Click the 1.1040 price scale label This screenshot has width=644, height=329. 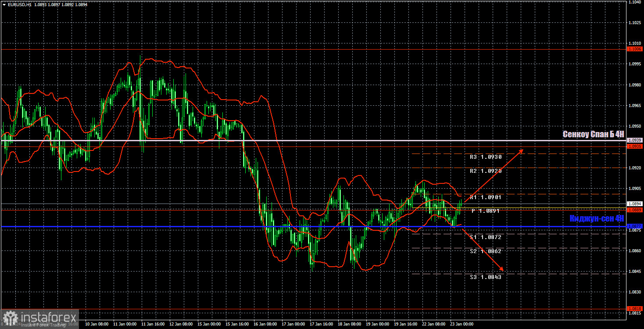pyautogui.click(x=634, y=2)
